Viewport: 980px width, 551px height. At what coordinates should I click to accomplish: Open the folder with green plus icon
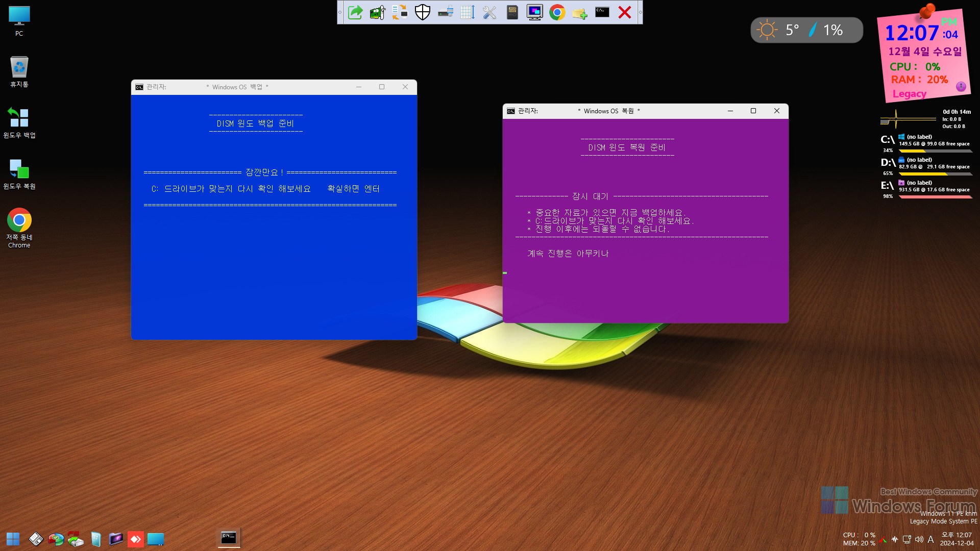[580, 12]
